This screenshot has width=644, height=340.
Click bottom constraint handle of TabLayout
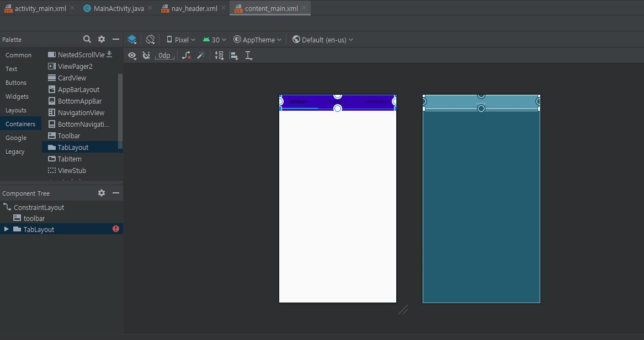tap(338, 108)
